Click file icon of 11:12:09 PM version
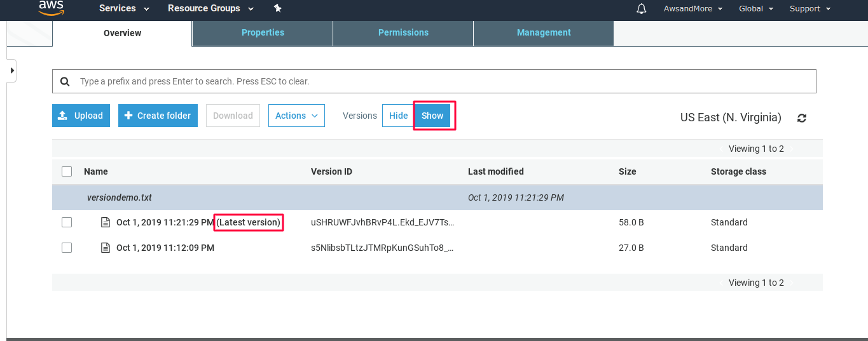The width and height of the screenshot is (868, 341). pos(106,248)
